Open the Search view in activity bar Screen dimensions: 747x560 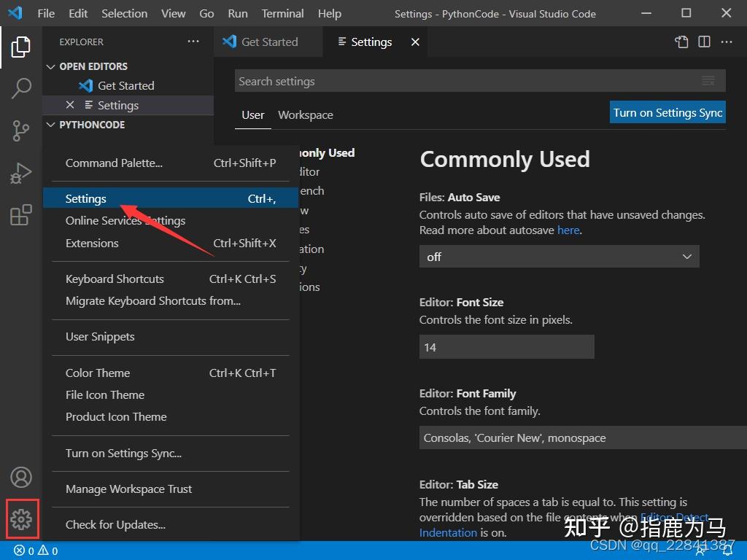click(21, 89)
